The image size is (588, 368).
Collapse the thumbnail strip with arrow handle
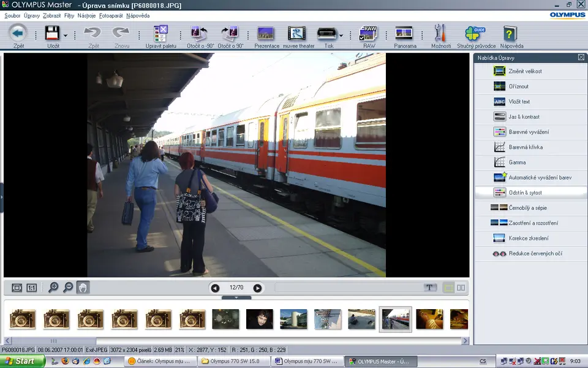(x=237, y=297)
